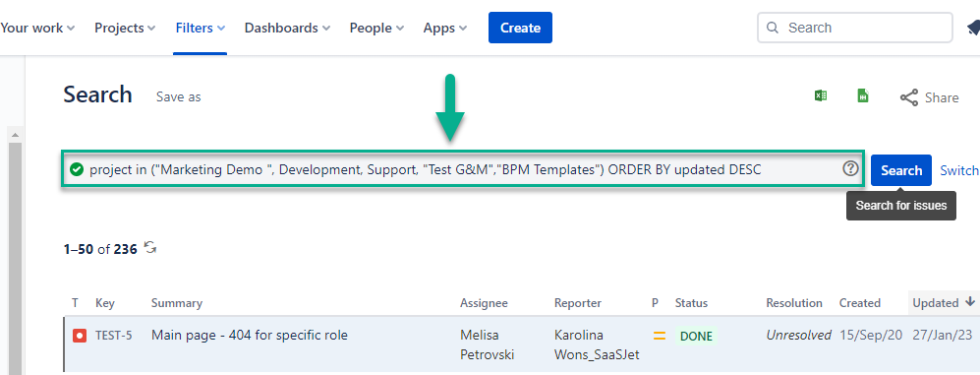Click the green JQL valid checkmark icon
Viewport: 980px width, 375px height.
coord(77,169)
